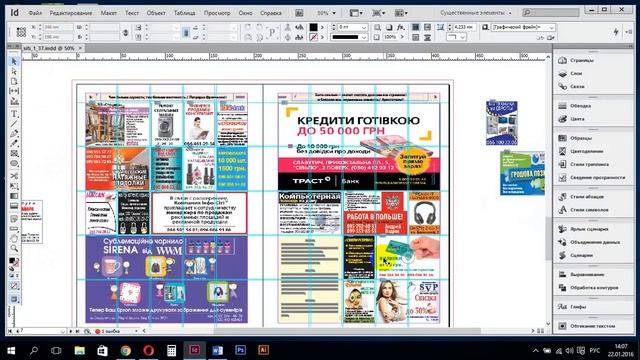
Task: Click the search field in the application bar
Action: coord(551,13)
